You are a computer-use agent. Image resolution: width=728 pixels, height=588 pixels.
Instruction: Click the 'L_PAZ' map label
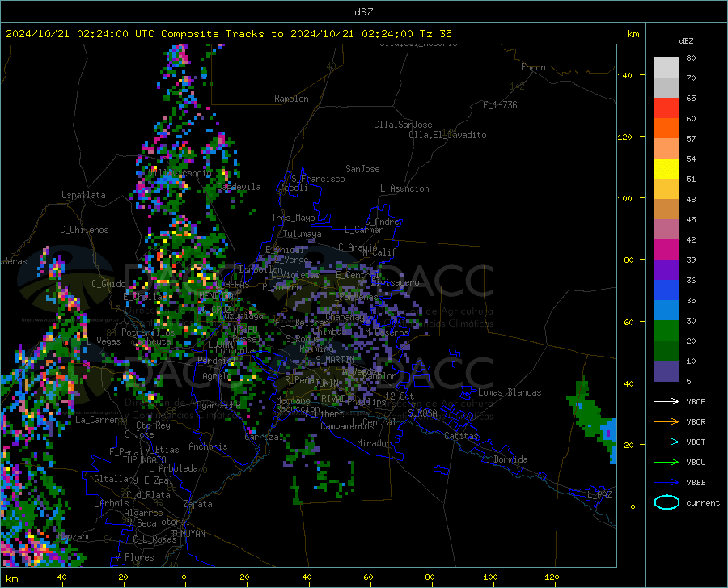click(x=599, y=495)
